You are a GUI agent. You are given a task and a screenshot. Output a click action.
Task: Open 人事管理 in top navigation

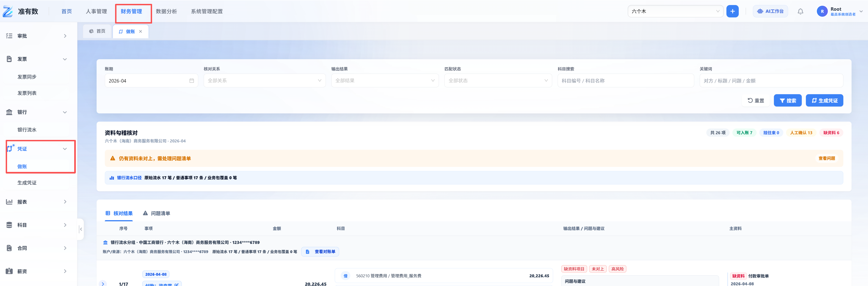(96, 11)
